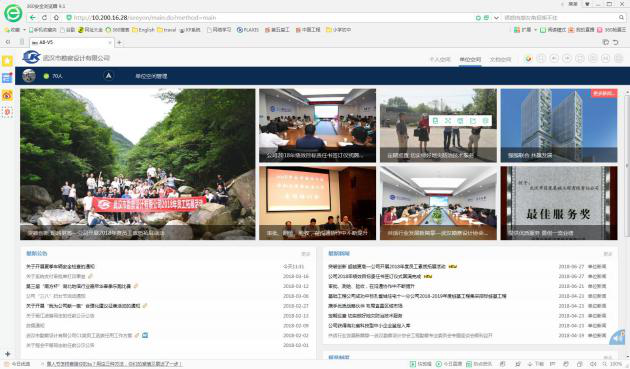The height and width of the screenshot is (369, 630).
Task: Reload the page with the refresh icon
Action: pyautogui.click(x=44, y=18)
